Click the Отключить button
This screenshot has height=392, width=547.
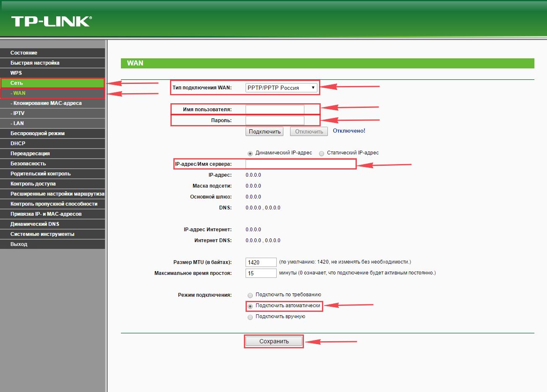[309, 131]
